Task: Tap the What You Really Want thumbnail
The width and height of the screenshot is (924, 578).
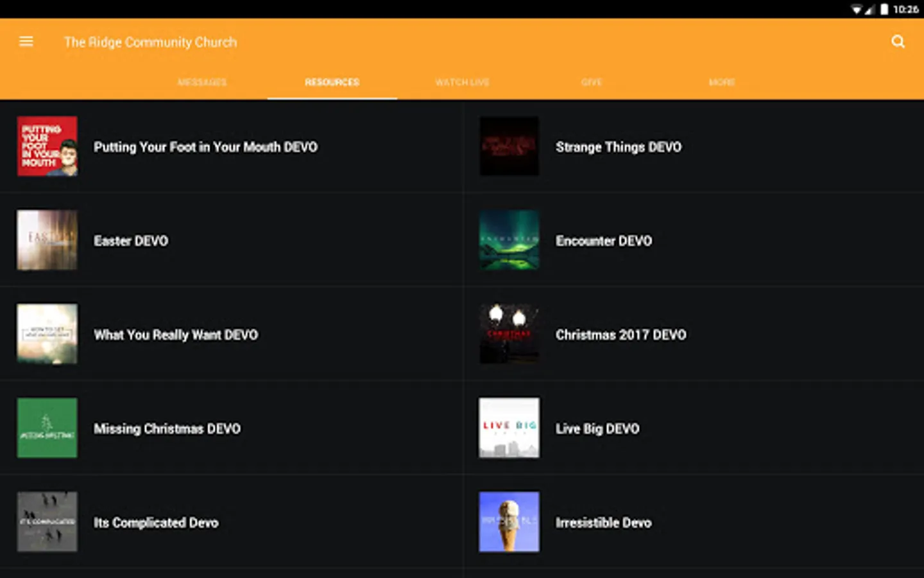Action: click(x=47, y=334)
